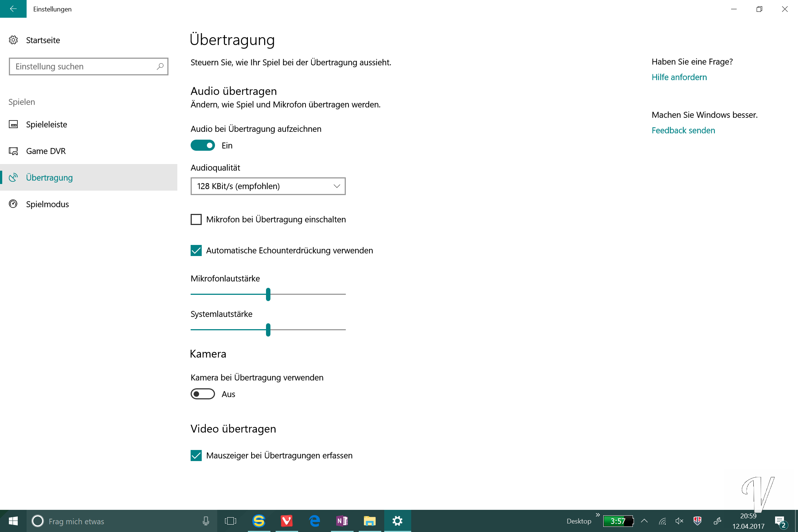Open File Explorer from taskbar
Screen dimensions: 798x532
pos(369,521)
